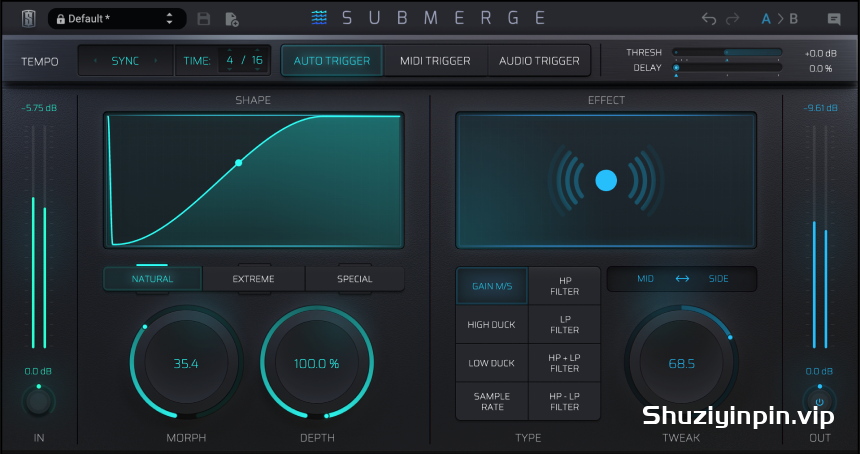Click the Submerge wave logo icon
The width and height of the screenshot is (860, 454).
coord(319,18)
